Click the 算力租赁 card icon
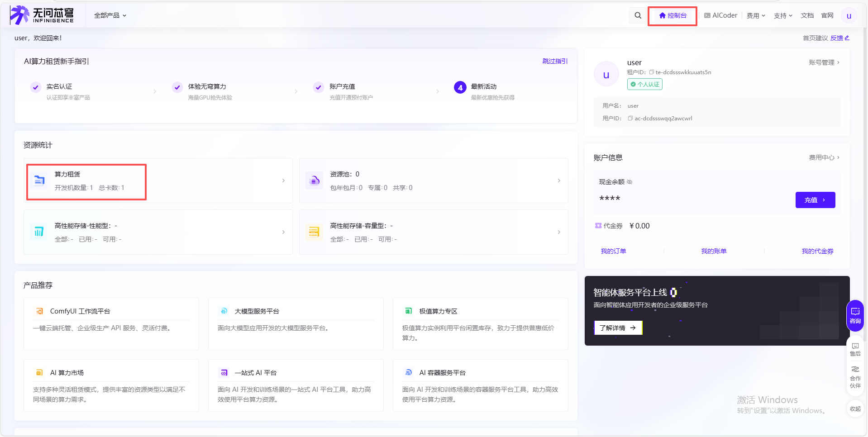The width and height of the screenshot is (868, 437). [x=39, y=180]
